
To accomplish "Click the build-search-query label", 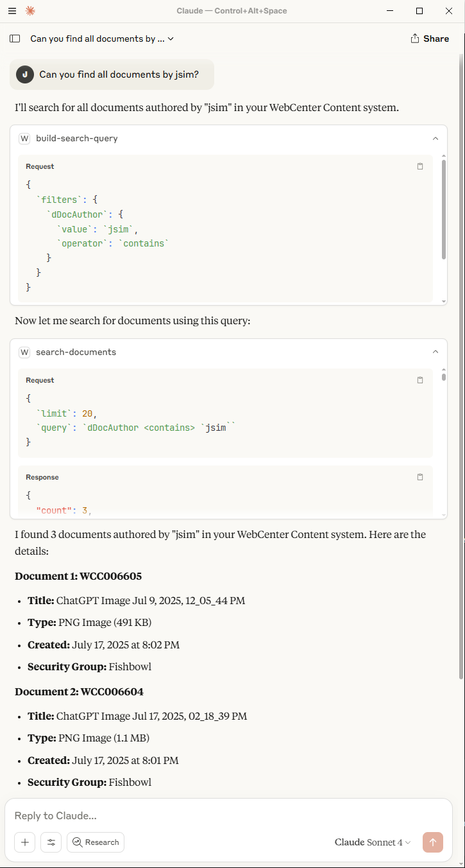I will pyautogui.click(x=77, y=138).
